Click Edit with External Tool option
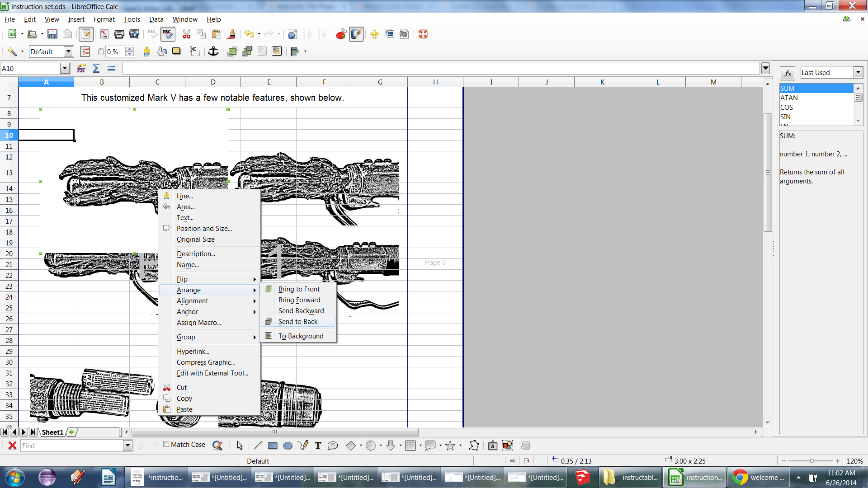Viewport: 868px width, 488px height. coord(212,373)
